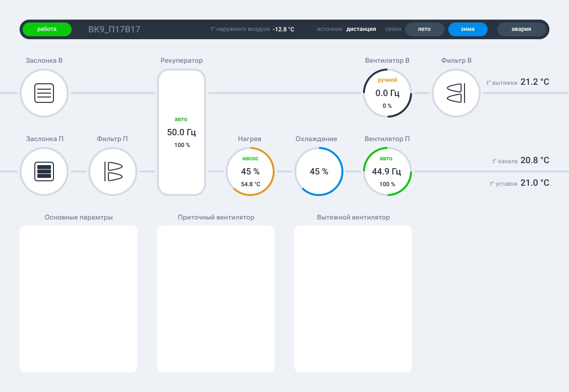This screenshot has width=569, height=392.
Task: Open the Заслонка В damper icon
Action: pyautogui.click(x=44, y=93)
